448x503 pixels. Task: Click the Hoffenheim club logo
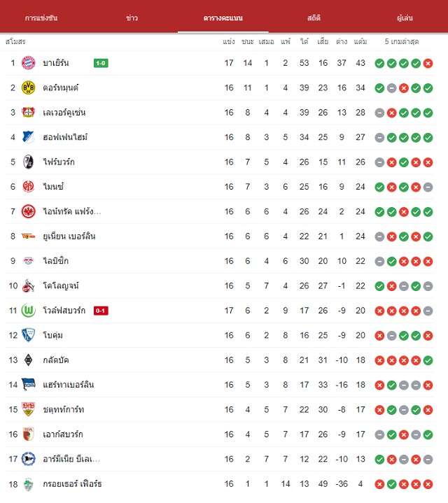pos(28,137)
